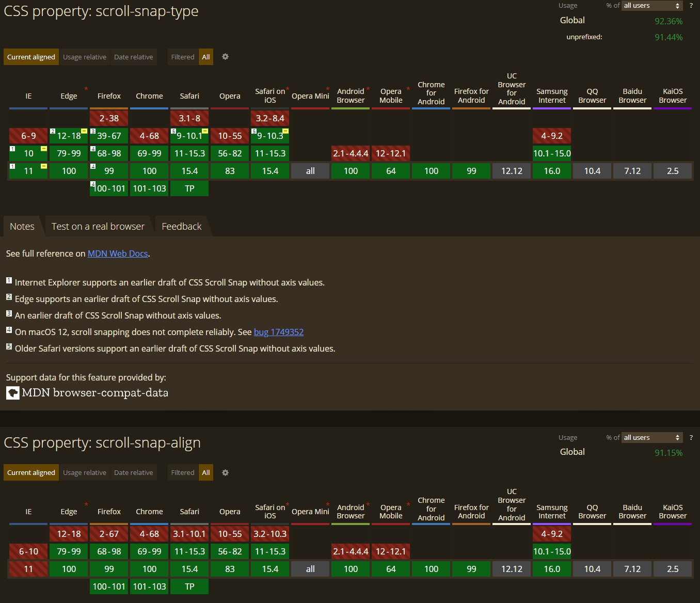
Task: Click Opera Mobile 12-12.1 cell in scroll-snap-align
Action: click(x=391, y=551)
